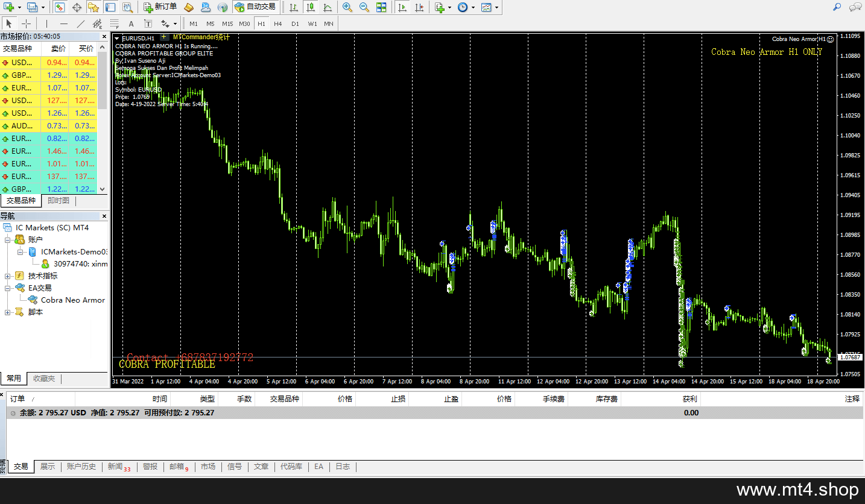The height and width of the screenshot is (504, 865).
Task: Open the chart profiles icon
Action: [x=31, y=7]
